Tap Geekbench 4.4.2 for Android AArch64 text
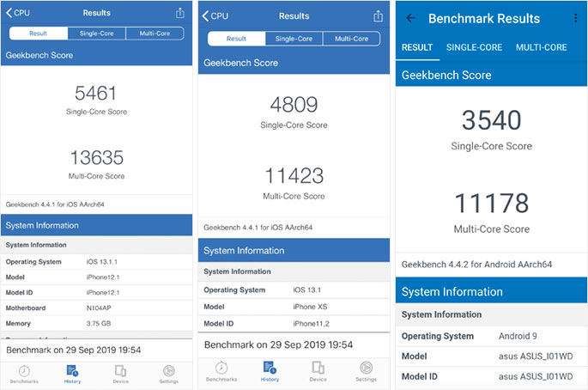The width and height of the screenshot is (588, 390). click(x=476, y=265)
